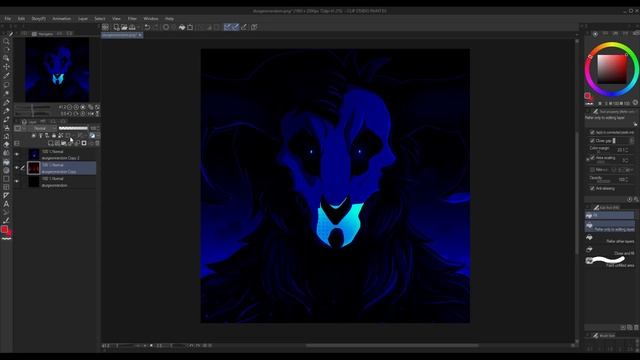The width and height of the screenshot is (640, 360).
Task: Click the red main drawing color swatch
Action: coord(4,229)
